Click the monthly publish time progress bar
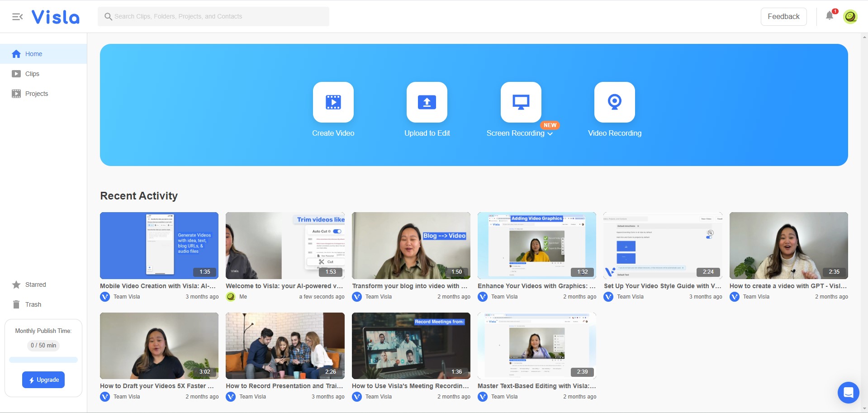The height and width of the screenshot is (413, 868). (x=43, y=360)
